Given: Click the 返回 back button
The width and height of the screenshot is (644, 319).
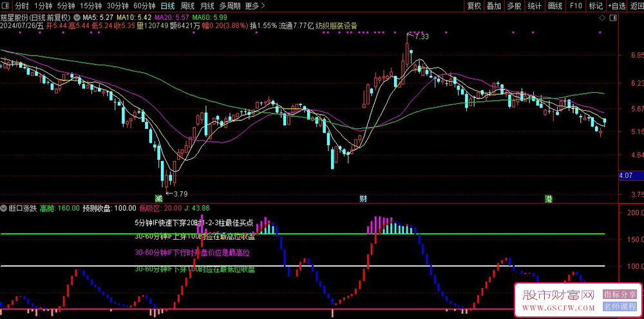Looking at the screenshot, I should [636, 6].
